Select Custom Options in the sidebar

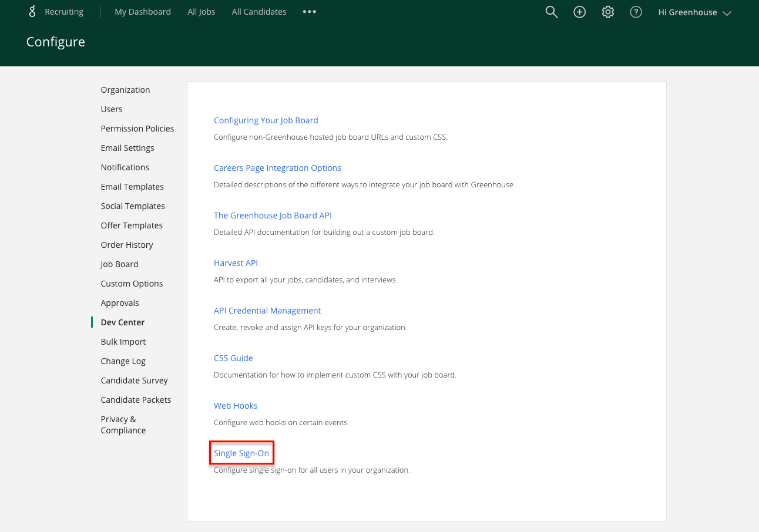[x=132, y=284]
